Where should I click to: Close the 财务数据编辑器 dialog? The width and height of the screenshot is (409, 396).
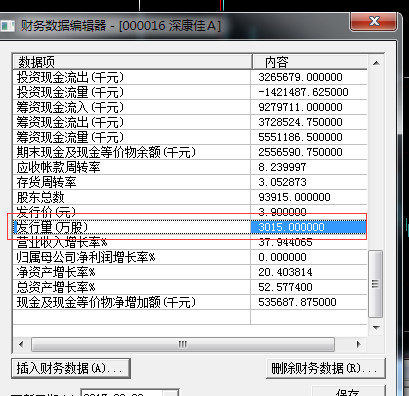point(373,21)
